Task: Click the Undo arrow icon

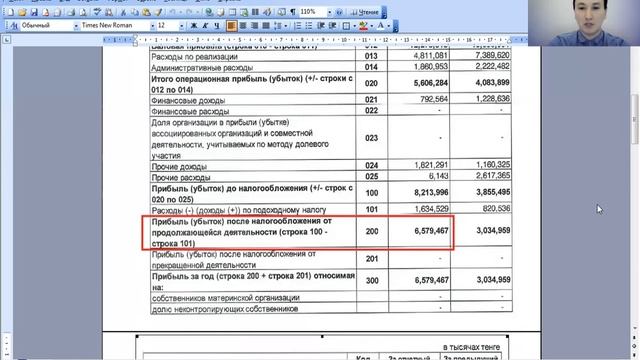Action: pos(173,12)
